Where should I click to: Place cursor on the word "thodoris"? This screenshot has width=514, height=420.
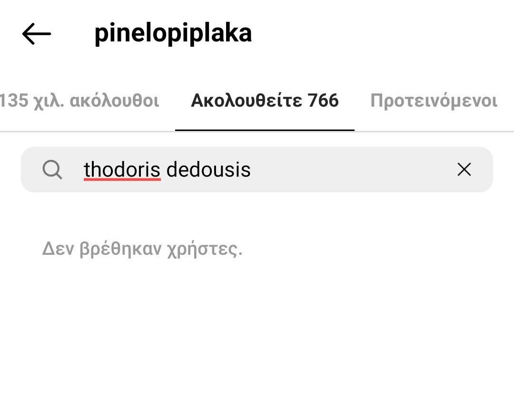click(122, 170)
